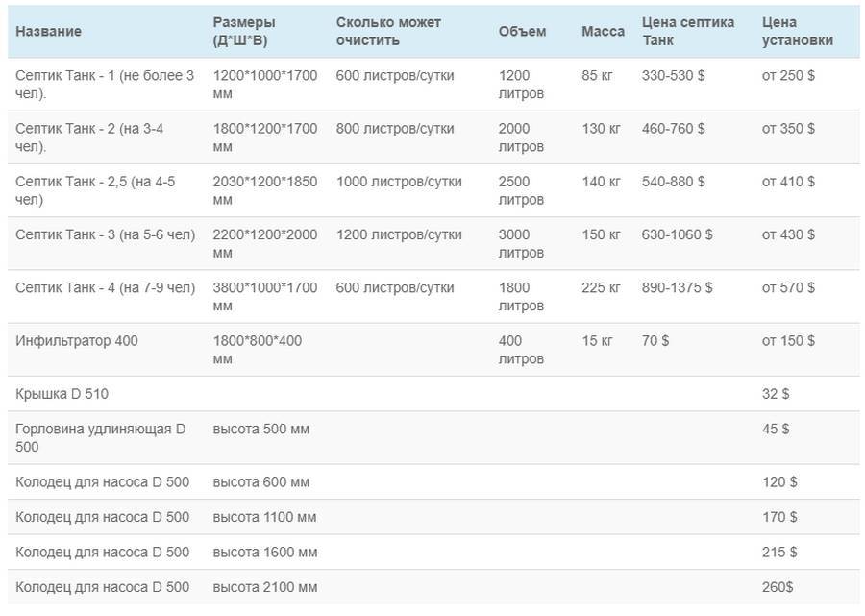Viewport: 865px width, 616px height.
Task: Click the 'высота 1600 мм' cell
Action: (264, 553)
